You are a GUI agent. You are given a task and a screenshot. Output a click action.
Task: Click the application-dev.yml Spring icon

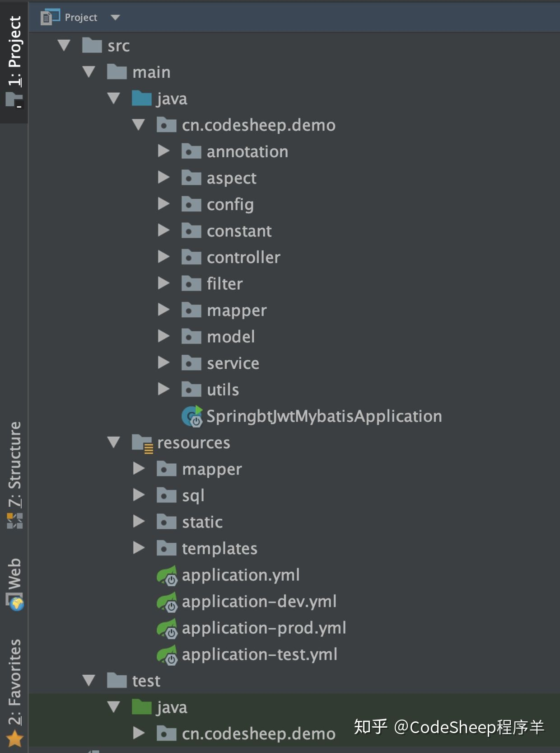(x=167, y=602)
